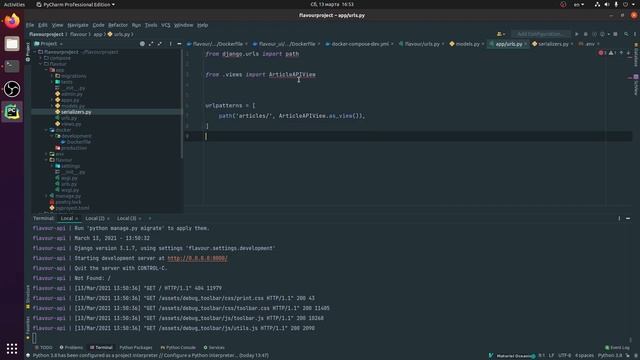Open the VCS menu
This screenshot has width=640, height=360.
coord(166,25)
